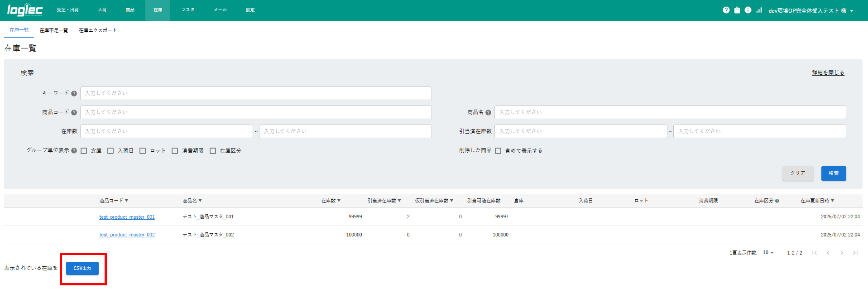Tick the 消費期限 checkbox

point(175,151)
